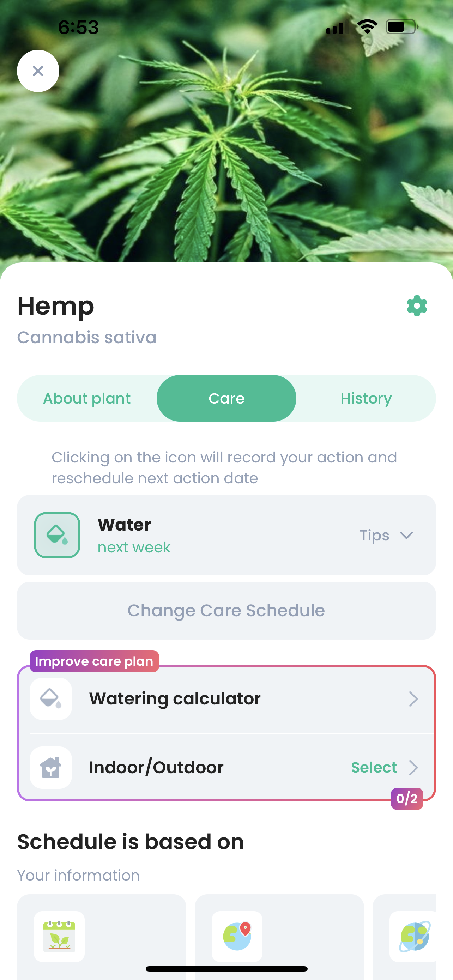
Task: Tap the green settings gear icon
Action: point(417,306)
